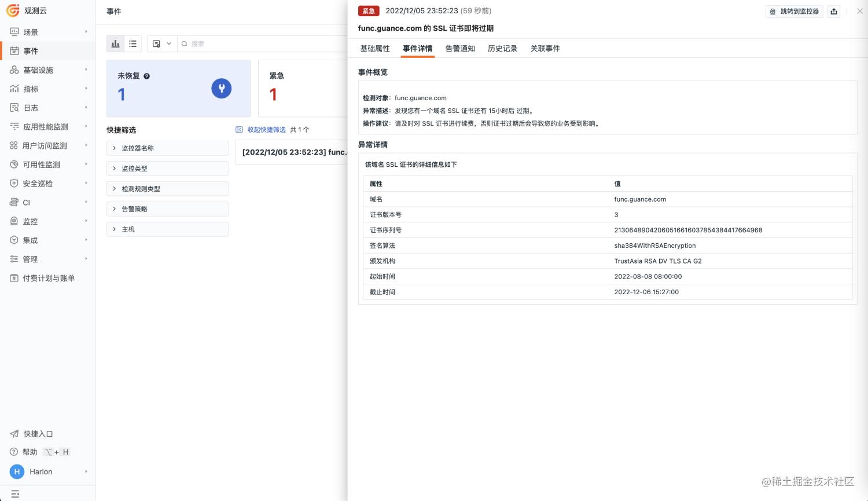This screenshot has height=501, width=868.
Task: Select the 指标 (Metrics) sidebar icon
Action: 30,89
